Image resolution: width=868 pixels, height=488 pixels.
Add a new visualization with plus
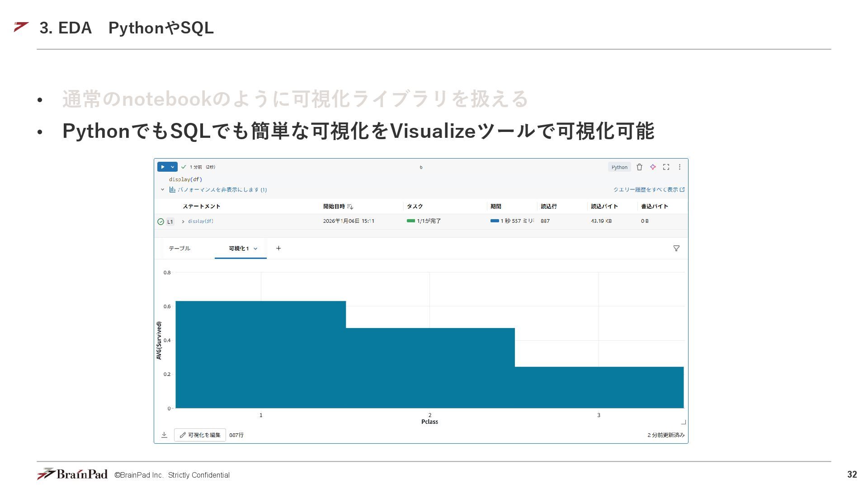(278, 248)
